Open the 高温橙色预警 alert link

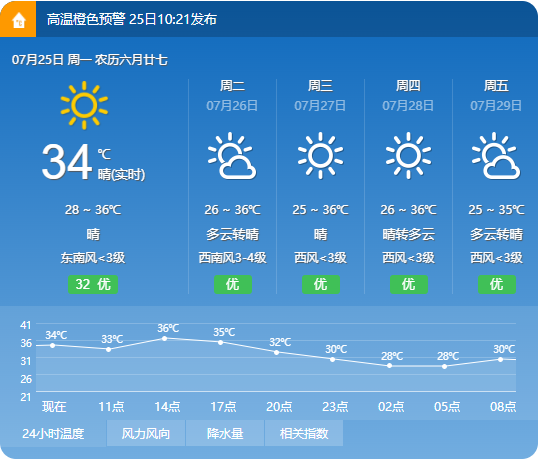tap(132, 19)
